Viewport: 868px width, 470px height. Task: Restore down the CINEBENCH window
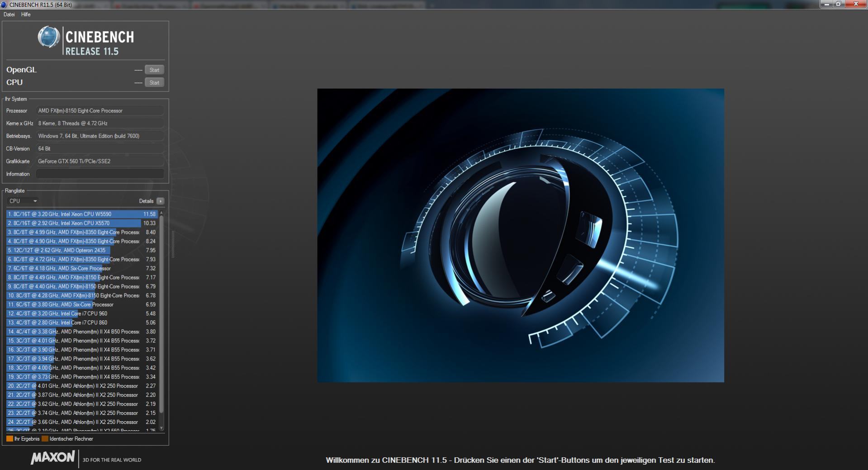(x=838, y=4)
